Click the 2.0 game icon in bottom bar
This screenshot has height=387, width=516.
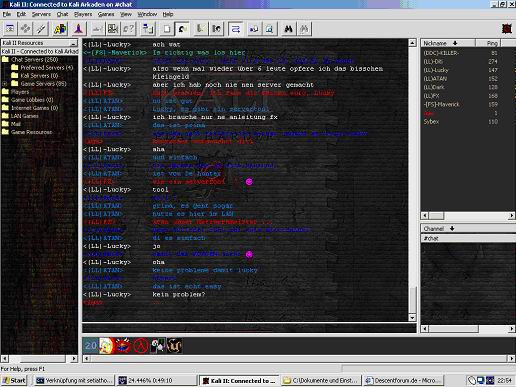point(91,346)
